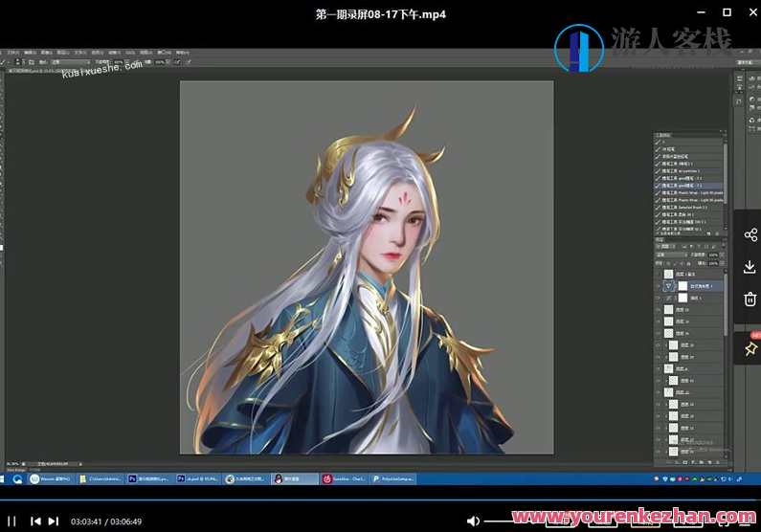Open the layer blend mode dropdown

671,255
